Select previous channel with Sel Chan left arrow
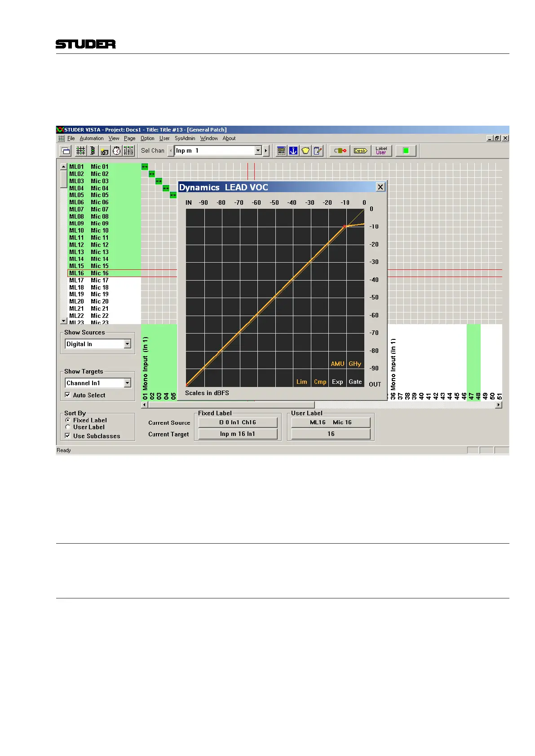 171,151
